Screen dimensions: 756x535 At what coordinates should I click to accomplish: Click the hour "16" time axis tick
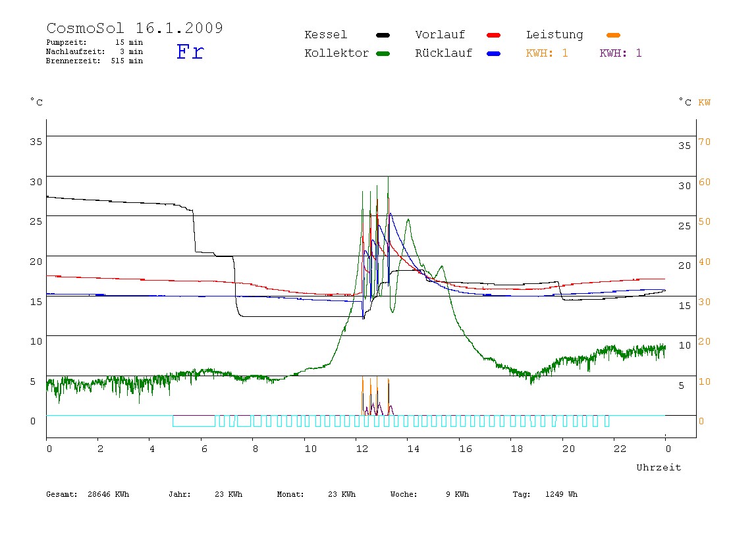click(466, 449)
